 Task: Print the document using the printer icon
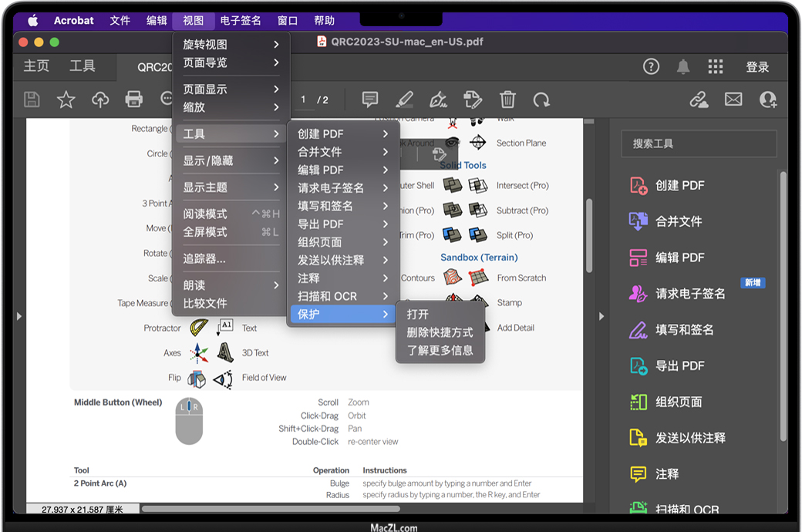134,99
